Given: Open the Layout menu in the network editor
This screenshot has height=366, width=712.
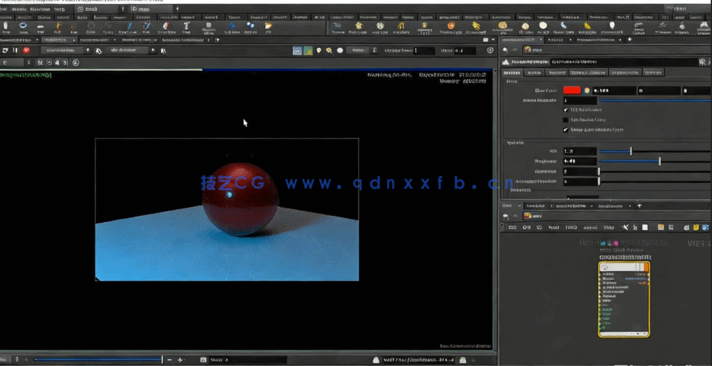Looking at the screenshot, I should [x=590, y=227].
